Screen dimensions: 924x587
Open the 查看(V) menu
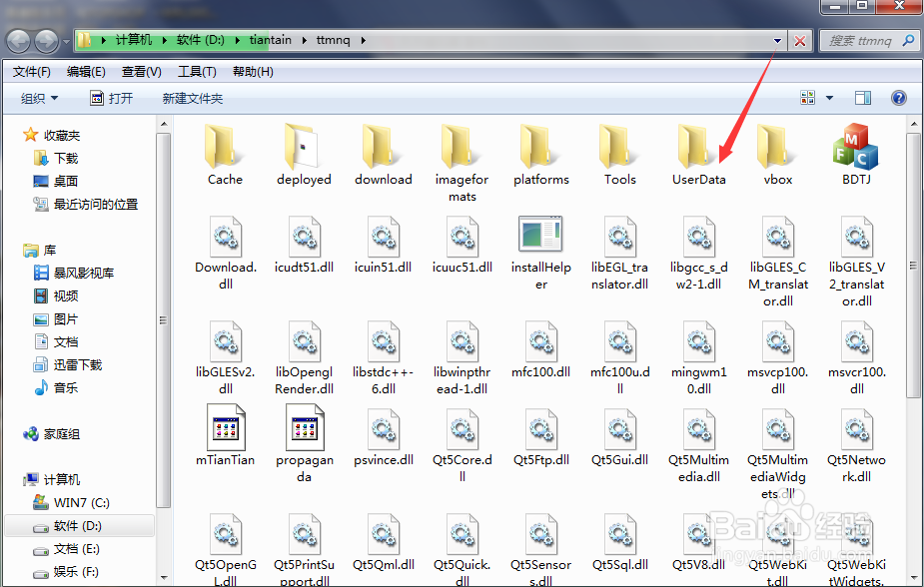click(142, 72)
